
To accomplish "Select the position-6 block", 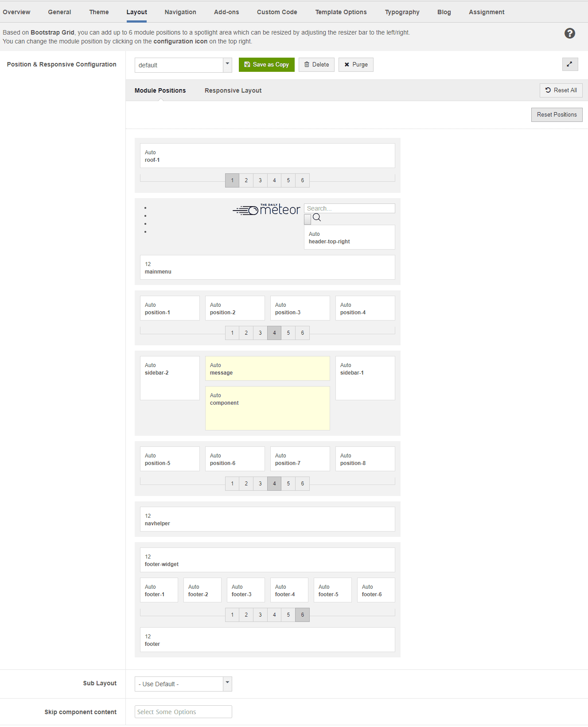I will [x=235, y=459].
